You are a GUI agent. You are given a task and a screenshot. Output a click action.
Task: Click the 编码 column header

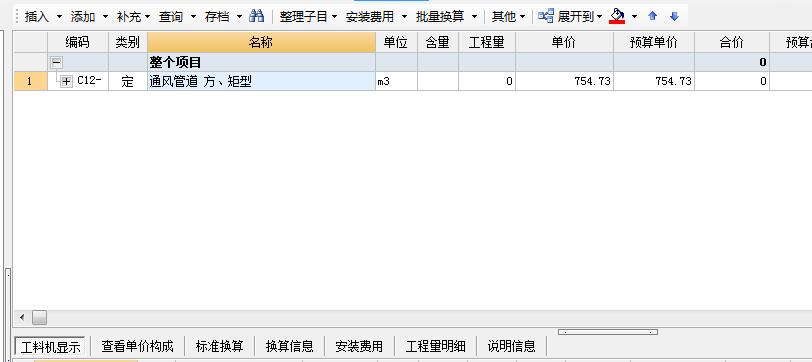78,42
